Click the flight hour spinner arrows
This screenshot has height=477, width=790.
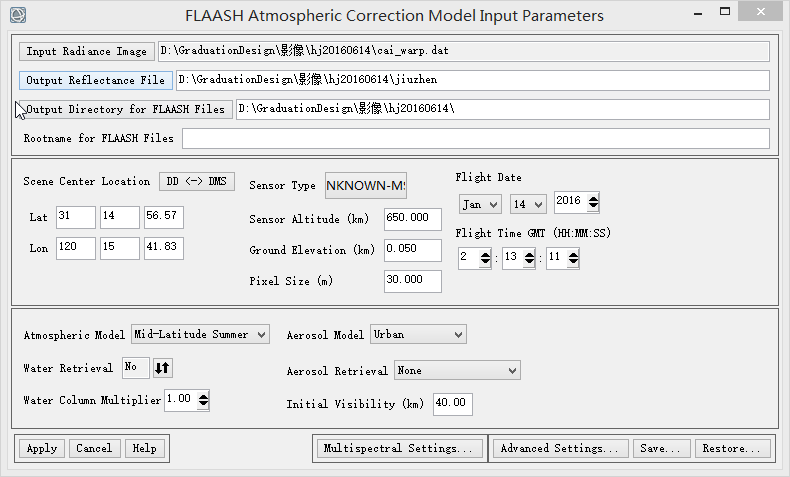(x=486, y=258)
